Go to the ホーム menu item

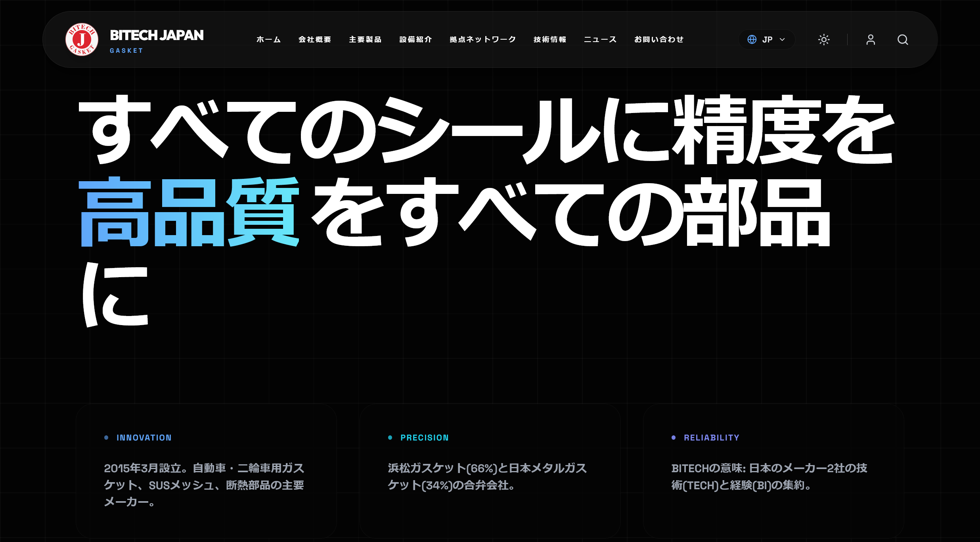(x=269, y=39)
